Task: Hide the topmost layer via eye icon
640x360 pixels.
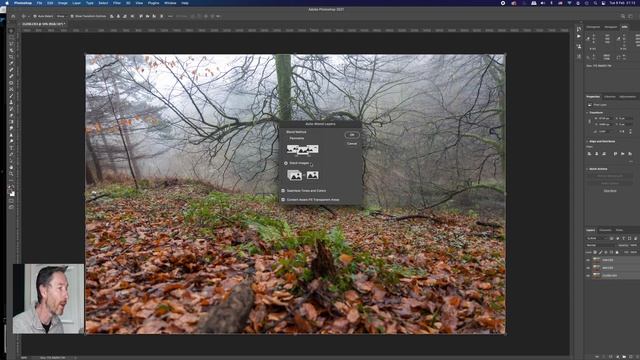Action: [588, 260]
